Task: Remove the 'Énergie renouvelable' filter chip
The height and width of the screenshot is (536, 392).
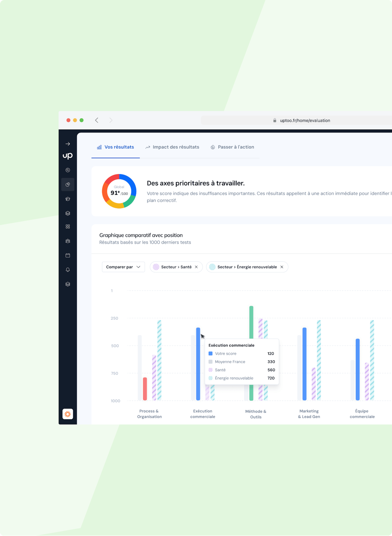Action: coord(282,267)
